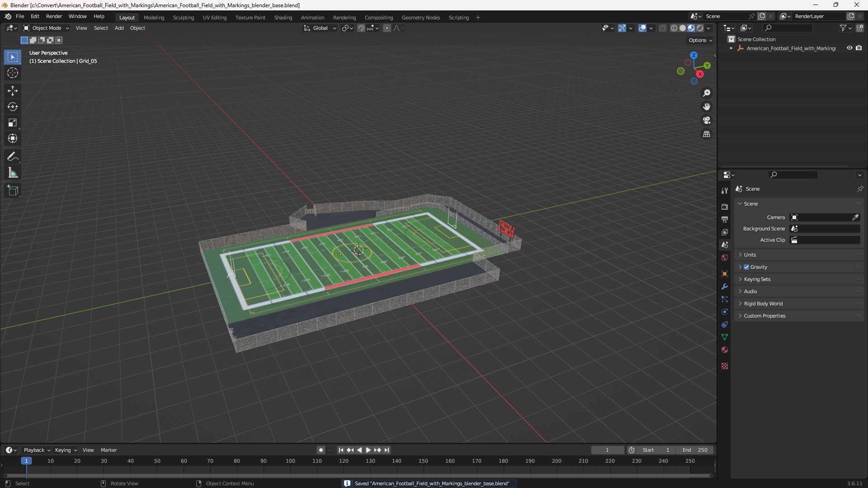Select the Cursor tool in the toolbar
868x488 pixels.
tap(13, 73)
